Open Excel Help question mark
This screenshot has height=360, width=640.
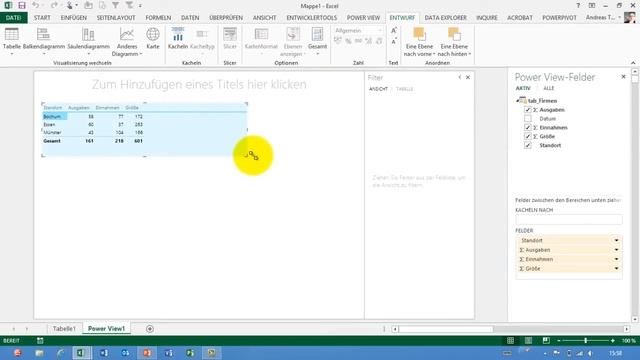coord(578,6)
